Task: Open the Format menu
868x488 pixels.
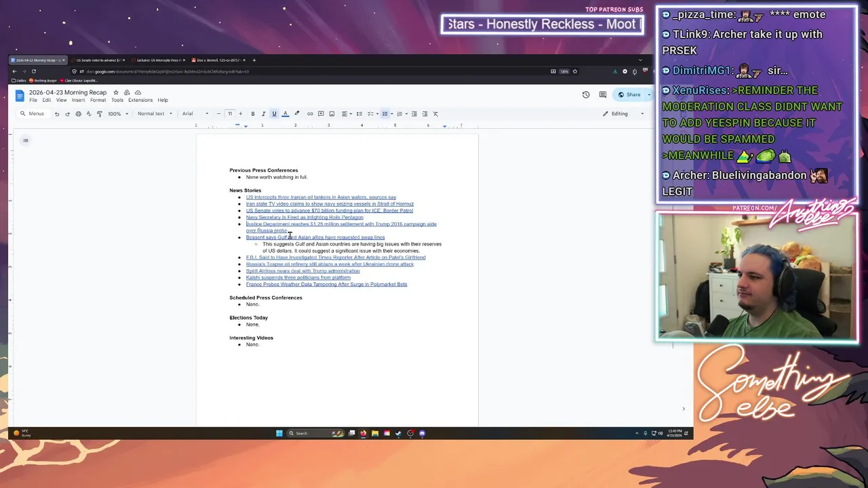Action: tap(98, 100)
